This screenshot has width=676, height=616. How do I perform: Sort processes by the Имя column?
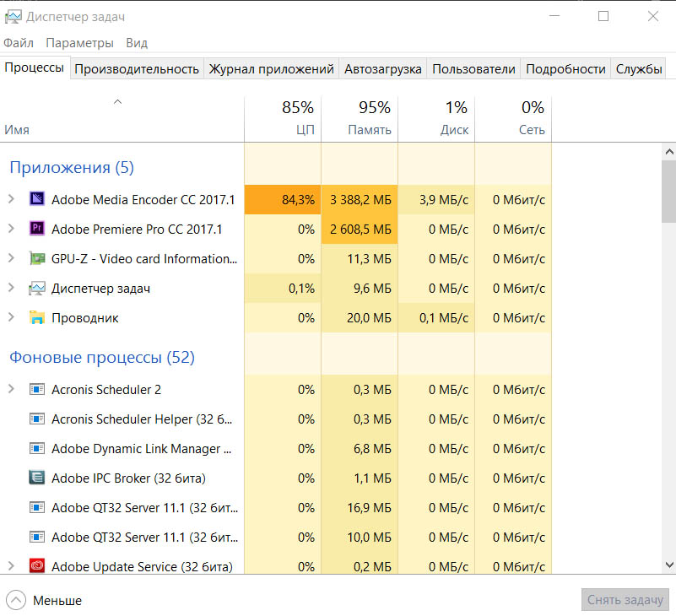[x=122, y=118]
